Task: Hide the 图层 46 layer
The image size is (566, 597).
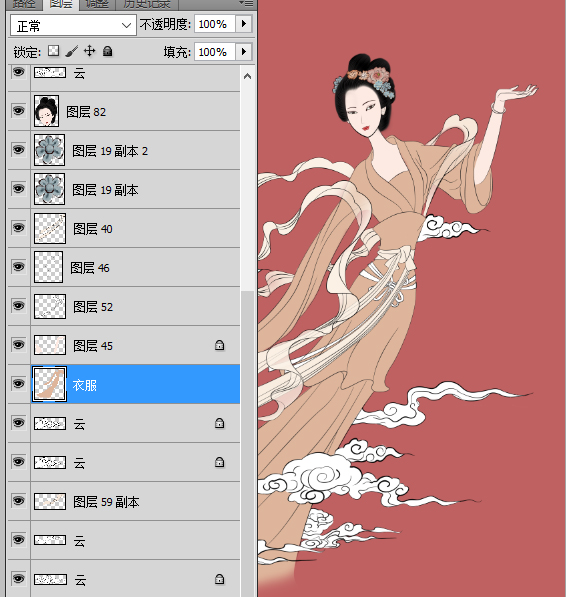Action: [x=18, y=267]
